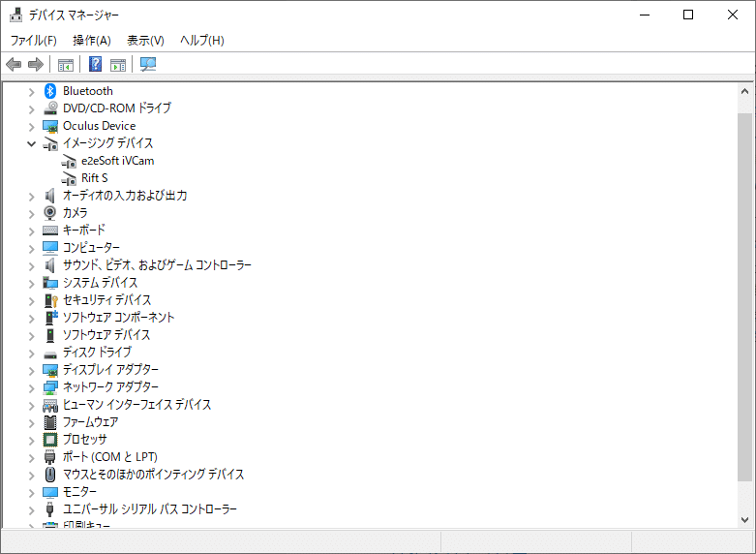This screenshot has width=756, height=554.
Task: Expand the サウンド、ビデオ、およびゲーム コントローラー node
Action: click(31, 266)
